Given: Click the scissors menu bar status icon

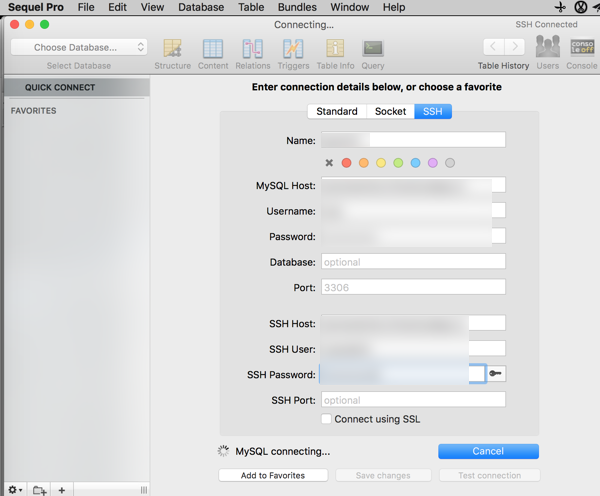Looking at the screenshot, I should (560, 7).
